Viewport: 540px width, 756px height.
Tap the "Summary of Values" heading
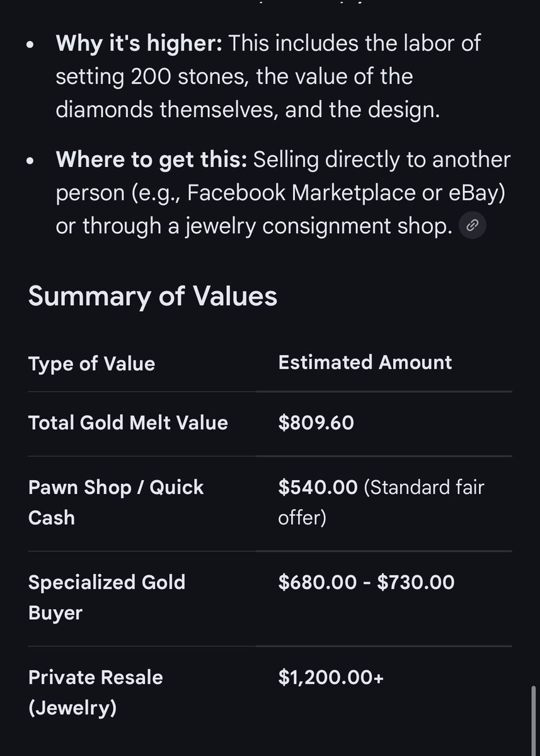click(x=152, y=295)
